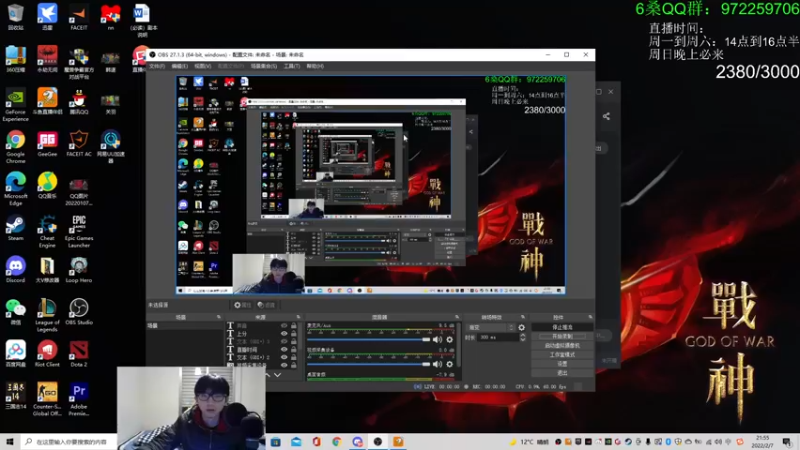This screenshot has width=800, height=450.
Task: Launch Discord from the desktop
Action: pyautogui.click(x=15, y=269)
